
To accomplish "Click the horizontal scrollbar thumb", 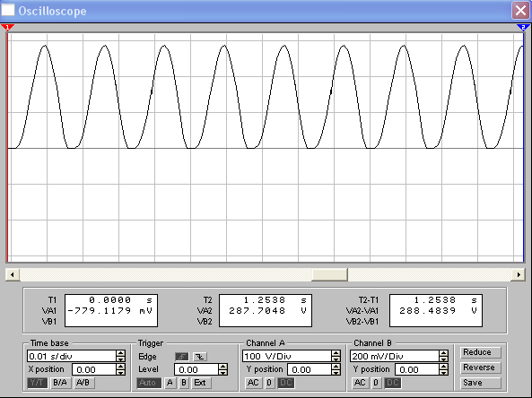I will [329, 274].
